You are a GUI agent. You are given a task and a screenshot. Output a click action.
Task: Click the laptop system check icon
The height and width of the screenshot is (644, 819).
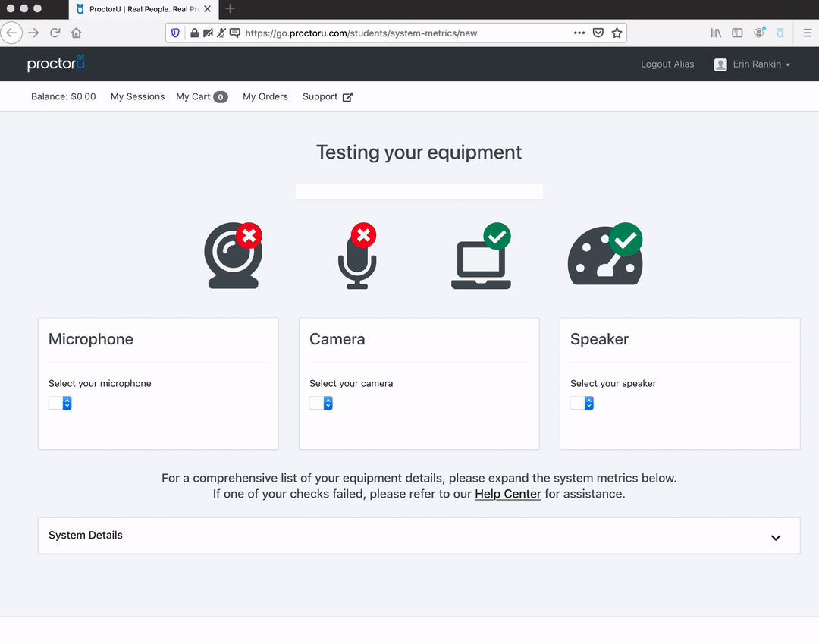pyautogui.click(x=481, y=256)
